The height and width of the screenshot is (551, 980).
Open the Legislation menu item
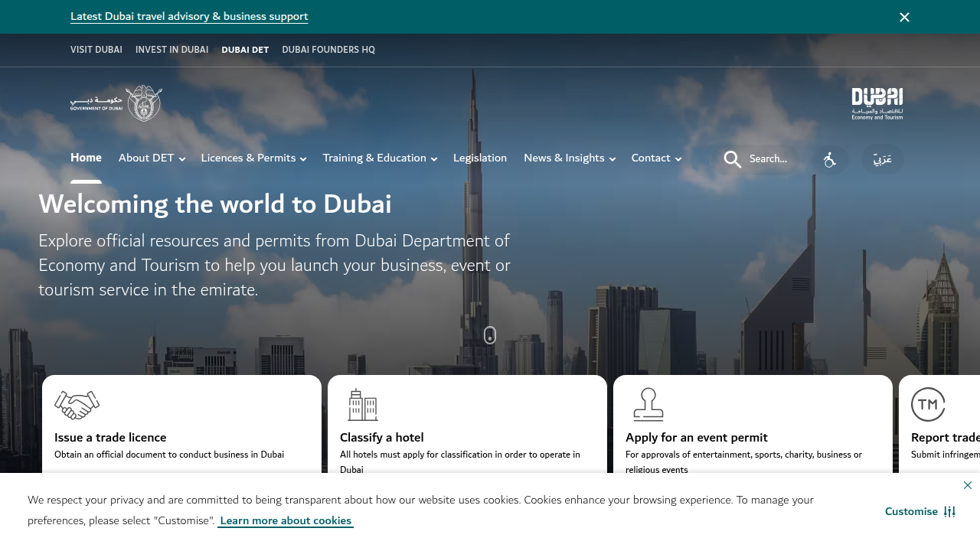tap(480, 158)
